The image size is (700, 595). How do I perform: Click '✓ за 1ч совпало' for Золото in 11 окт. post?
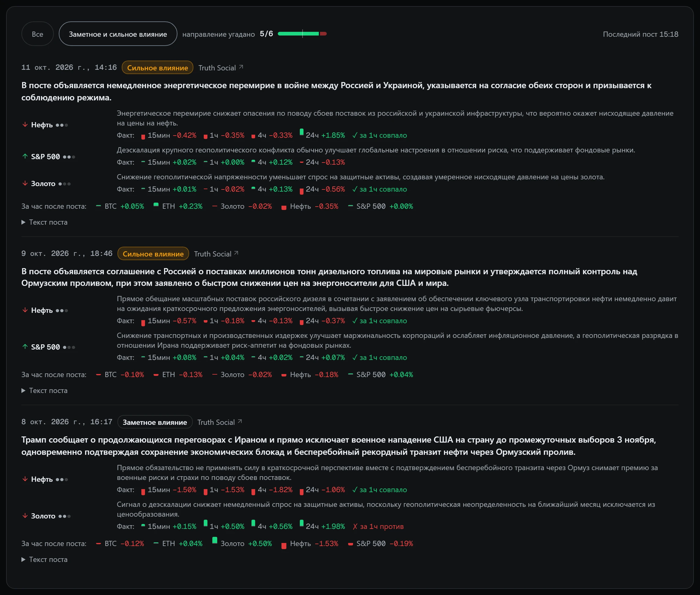(x=379, y=189)
